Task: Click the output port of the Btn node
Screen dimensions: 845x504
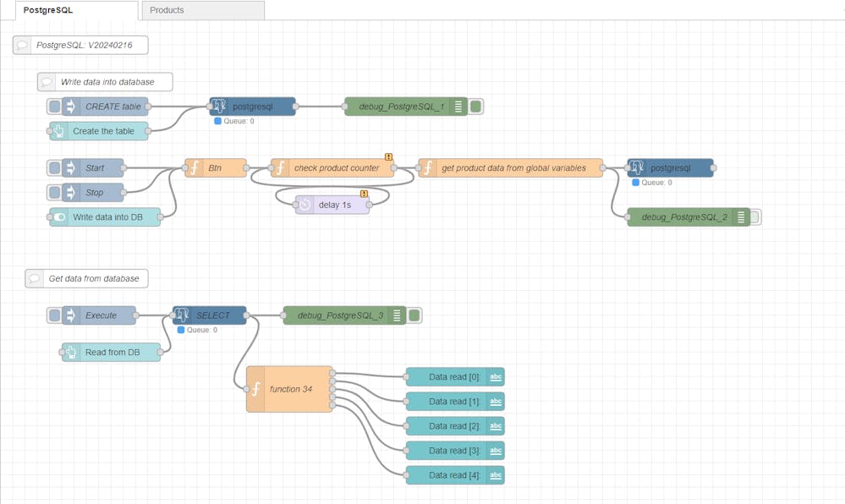Action: 246,168
